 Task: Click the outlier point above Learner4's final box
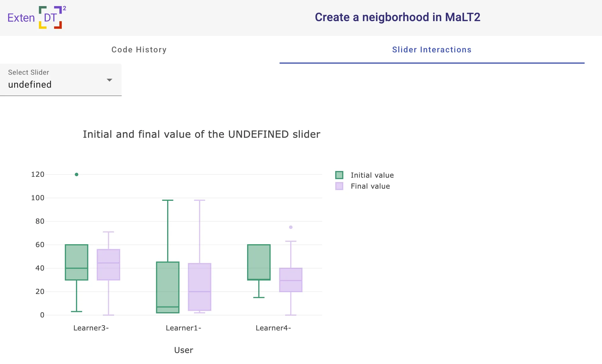point(290,227)
